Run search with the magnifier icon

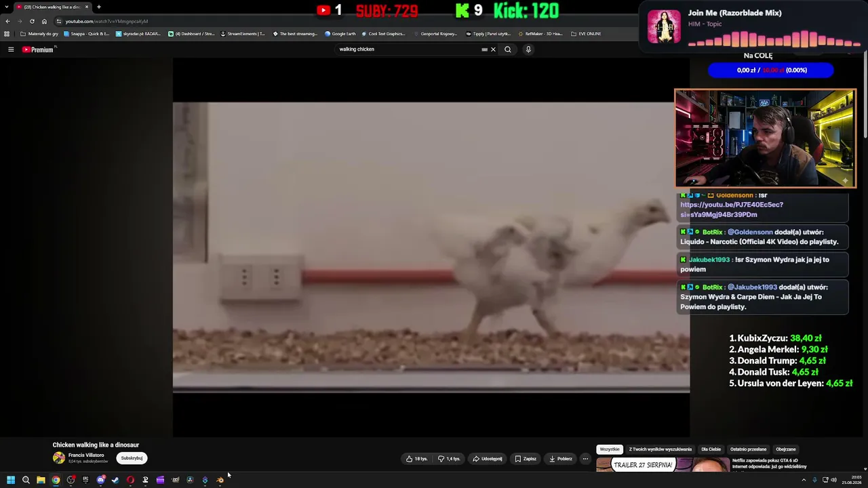click(507, 49)
